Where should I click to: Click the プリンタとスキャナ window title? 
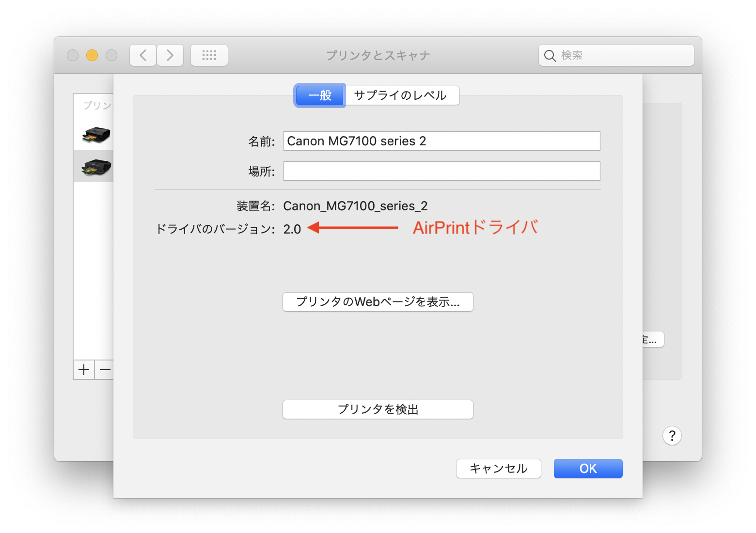[378, 56]
